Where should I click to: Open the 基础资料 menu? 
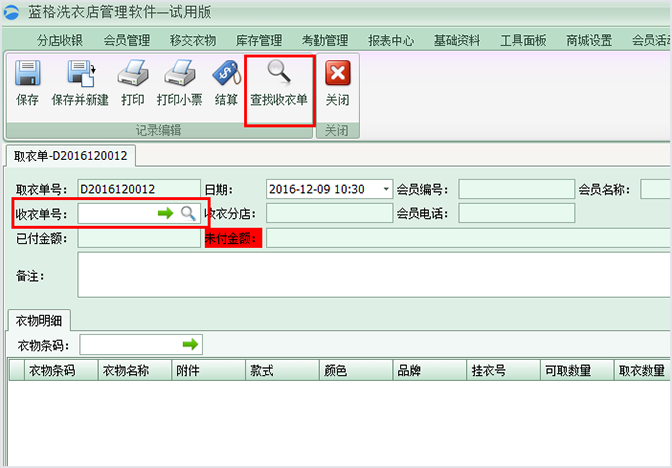click(x=457, y=40)
